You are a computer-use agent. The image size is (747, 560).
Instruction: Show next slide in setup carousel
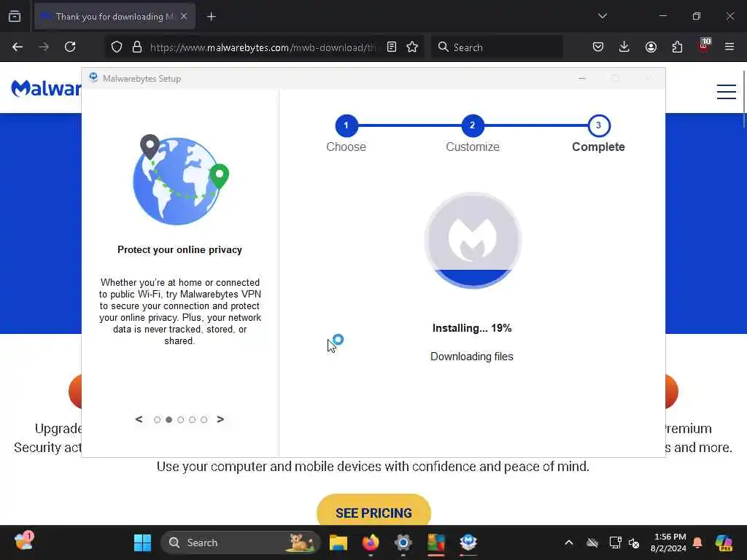click(x=220, y=419)
